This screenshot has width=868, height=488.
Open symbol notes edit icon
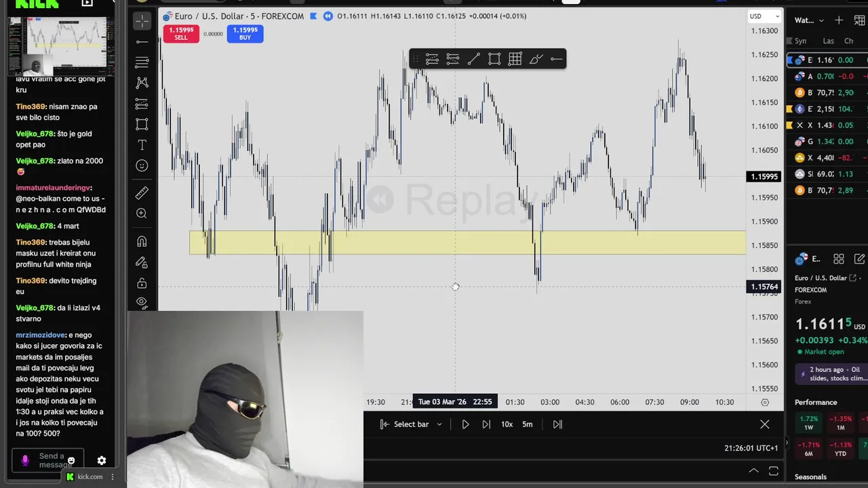click(x=859, y=259)
